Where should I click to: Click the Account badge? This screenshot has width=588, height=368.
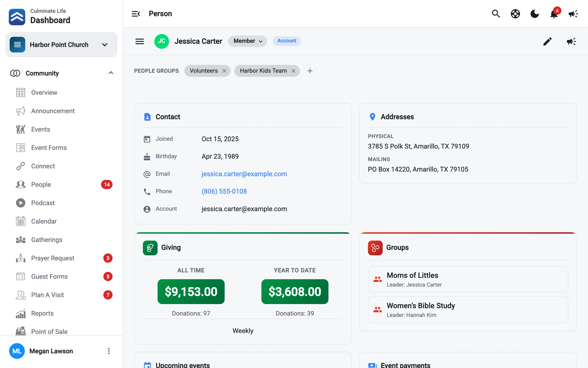click(287, 41)
